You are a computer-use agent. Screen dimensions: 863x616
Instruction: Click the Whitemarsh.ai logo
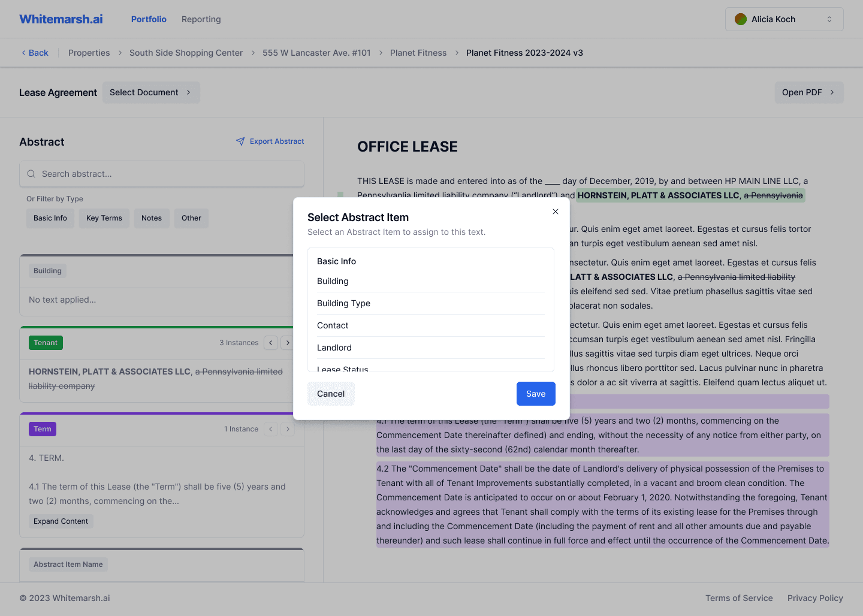click(x=61, y=19)
